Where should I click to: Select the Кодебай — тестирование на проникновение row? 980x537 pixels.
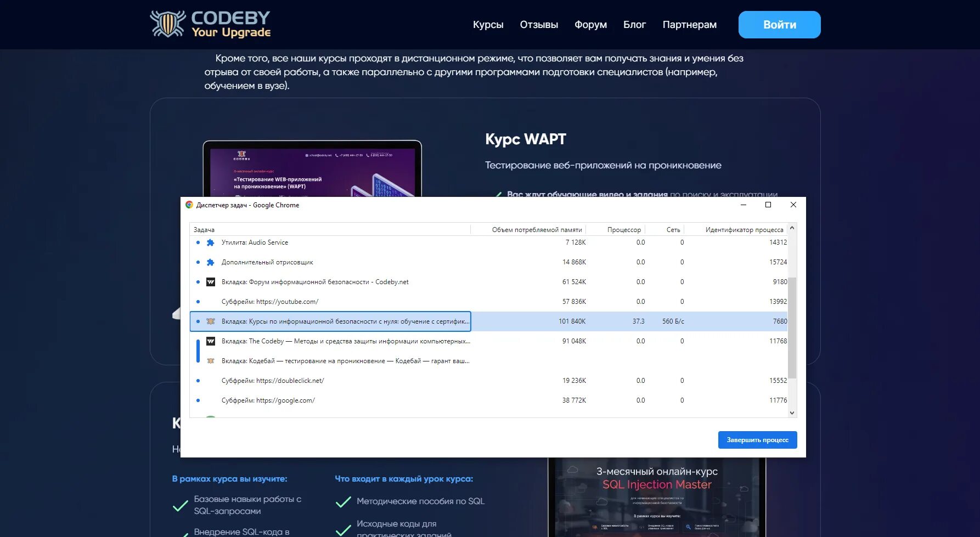coord(488,361)
